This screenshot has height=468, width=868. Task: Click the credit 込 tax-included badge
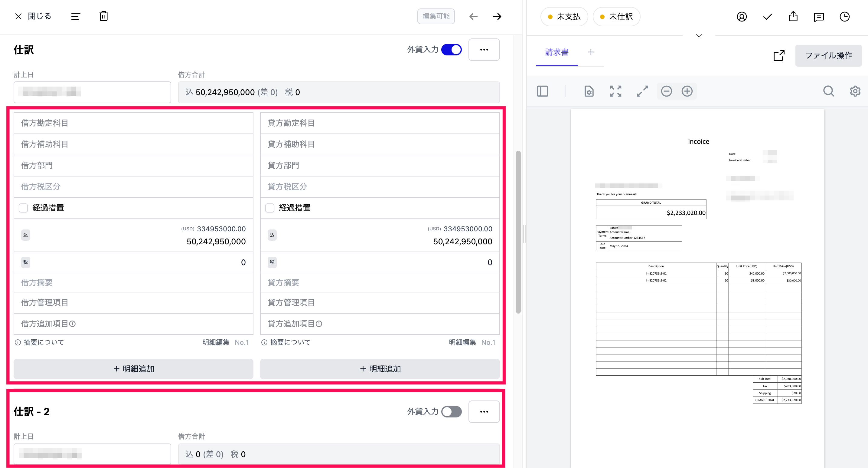coord(272,235)
